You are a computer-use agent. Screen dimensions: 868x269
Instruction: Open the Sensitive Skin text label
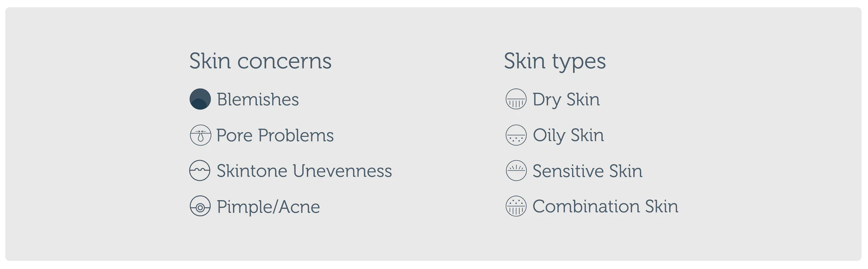pyautogui.click(x=587, y=171)
